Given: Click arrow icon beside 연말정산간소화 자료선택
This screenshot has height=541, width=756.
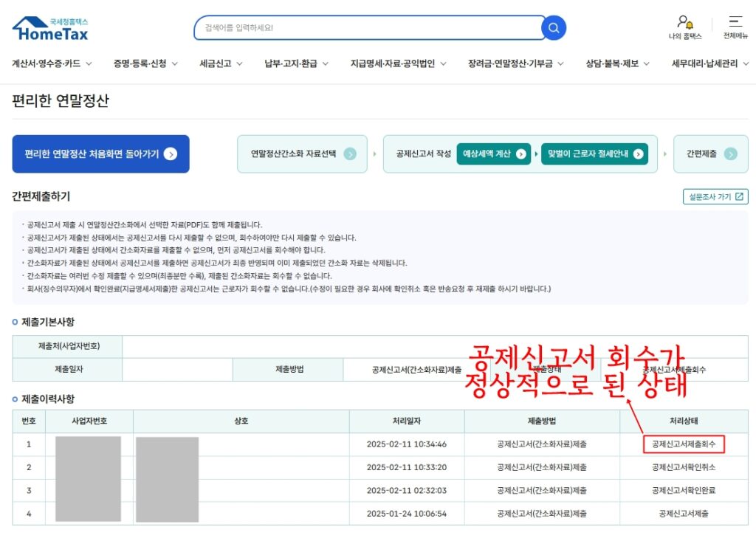Looking at the screenshot, I should pos(350,154).
